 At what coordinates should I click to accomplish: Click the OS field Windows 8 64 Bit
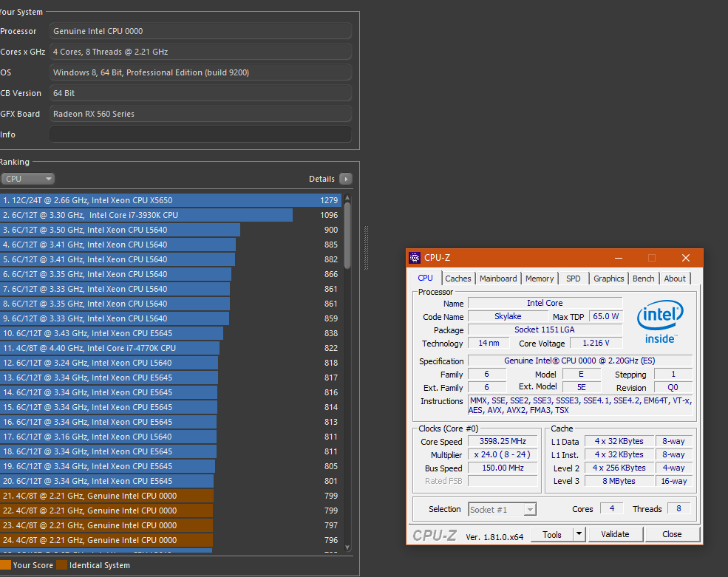point(200,72)
